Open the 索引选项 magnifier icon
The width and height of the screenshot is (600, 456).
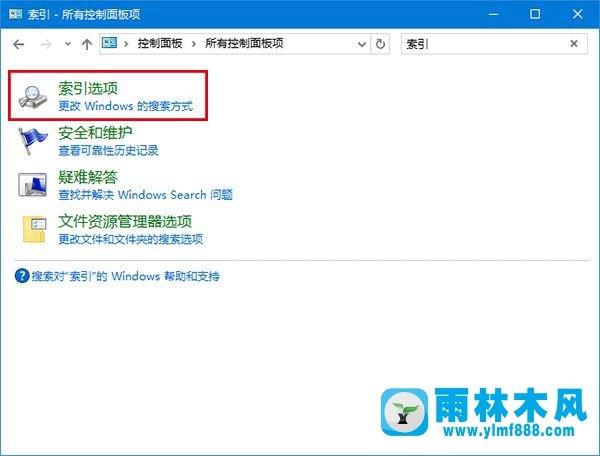(33, 97)
